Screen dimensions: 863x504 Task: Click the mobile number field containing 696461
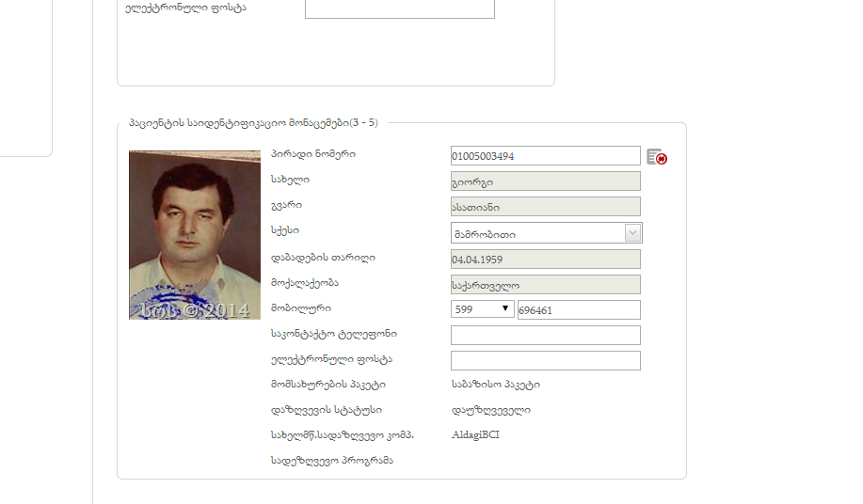pos(578,310)
